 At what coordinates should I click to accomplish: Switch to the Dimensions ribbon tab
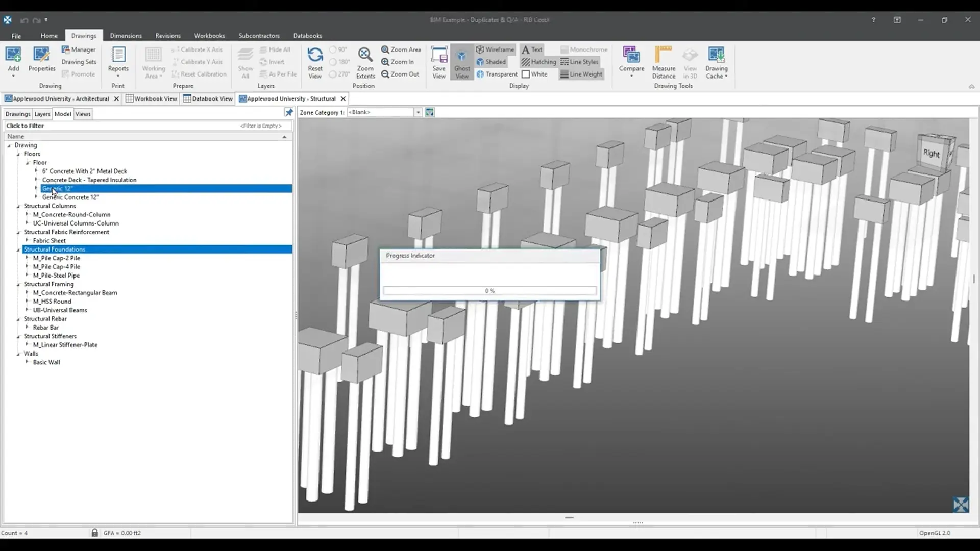[126, 36]
